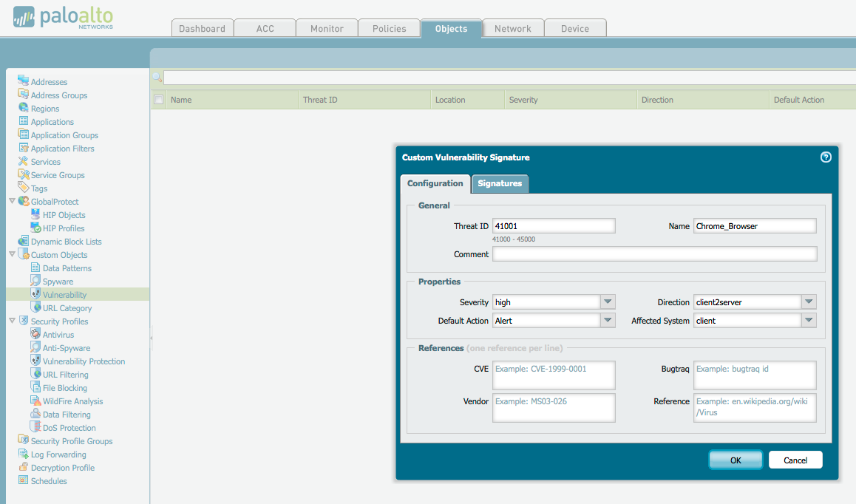856x504 pixels.
Task: Go to the Policies tab
Action: click(x=389, y=28)
